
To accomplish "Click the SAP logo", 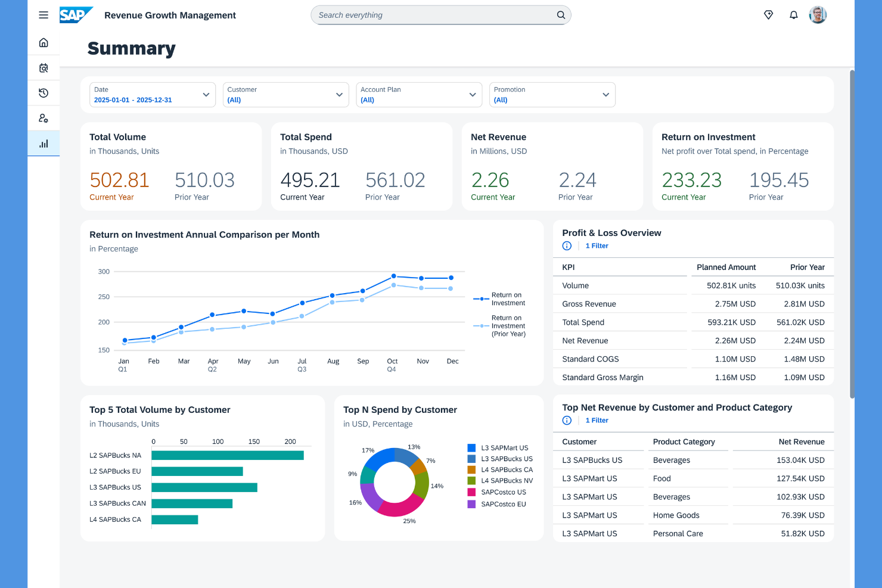I will (76, 15).
